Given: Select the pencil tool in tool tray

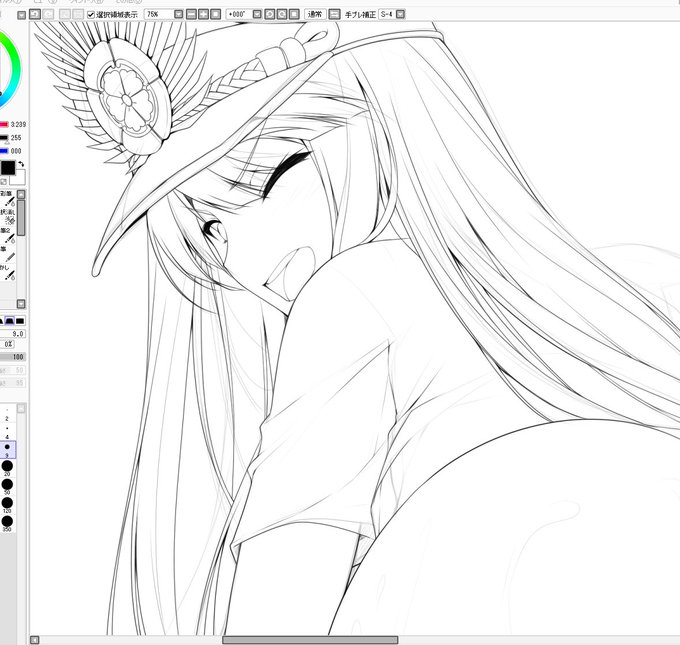Looking at the screenshot, I should tap(8, 253).
